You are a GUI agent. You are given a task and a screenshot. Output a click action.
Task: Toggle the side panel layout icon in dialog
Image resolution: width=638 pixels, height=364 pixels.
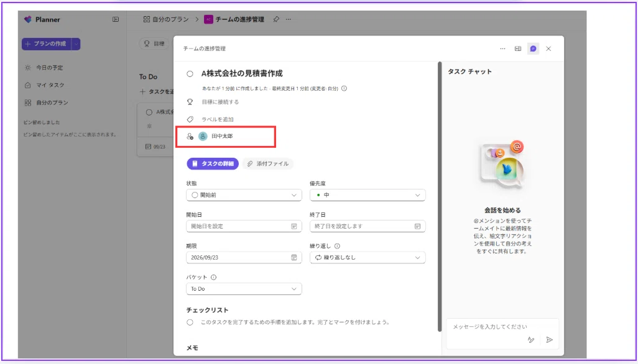click(517, 48)
